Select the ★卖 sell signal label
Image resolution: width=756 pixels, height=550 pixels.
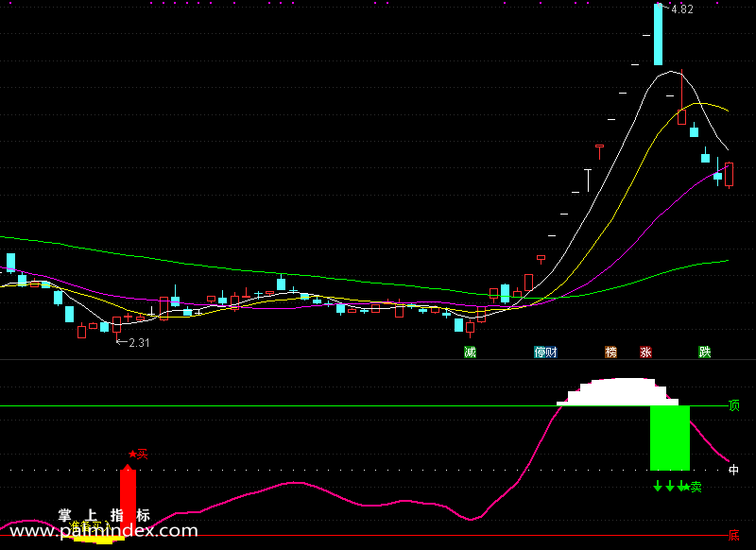pos(693,487)
